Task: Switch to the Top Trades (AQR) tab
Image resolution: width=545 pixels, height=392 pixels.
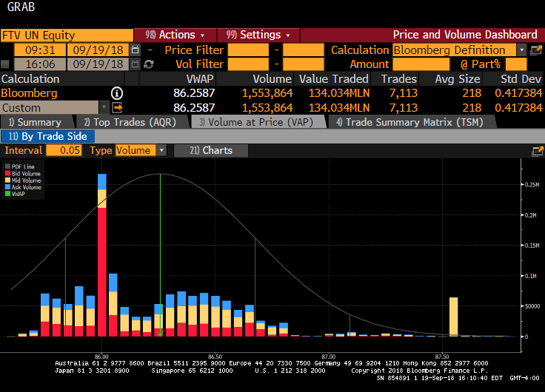Action: [x=129, y=122]
